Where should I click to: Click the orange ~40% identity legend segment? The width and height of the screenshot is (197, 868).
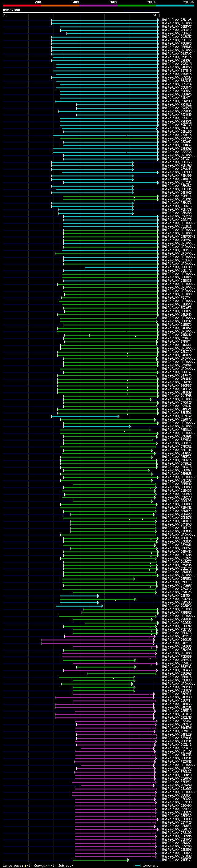(60, 6)
